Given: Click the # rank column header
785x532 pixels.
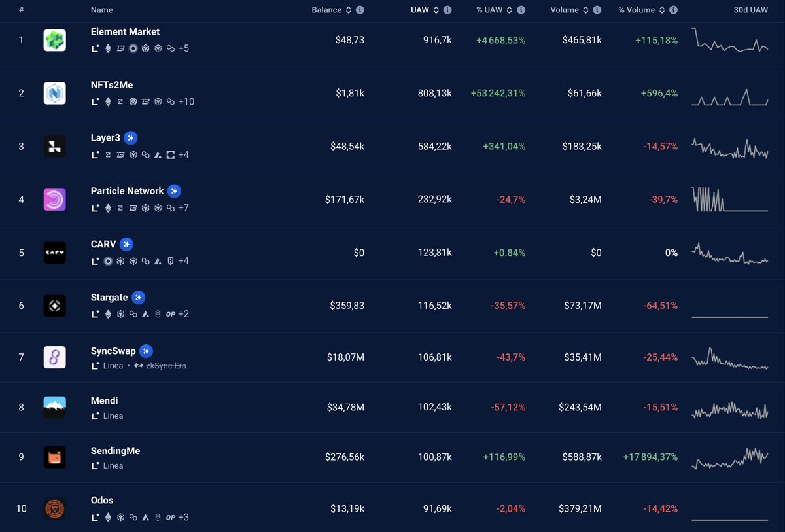Looking at the screenshot, I should pos(22,10).
